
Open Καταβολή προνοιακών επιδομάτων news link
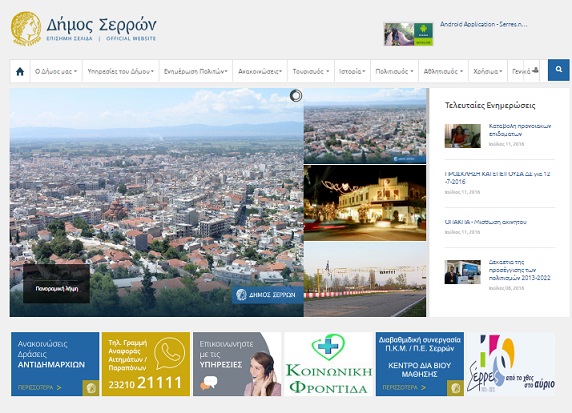pos(520,130)
